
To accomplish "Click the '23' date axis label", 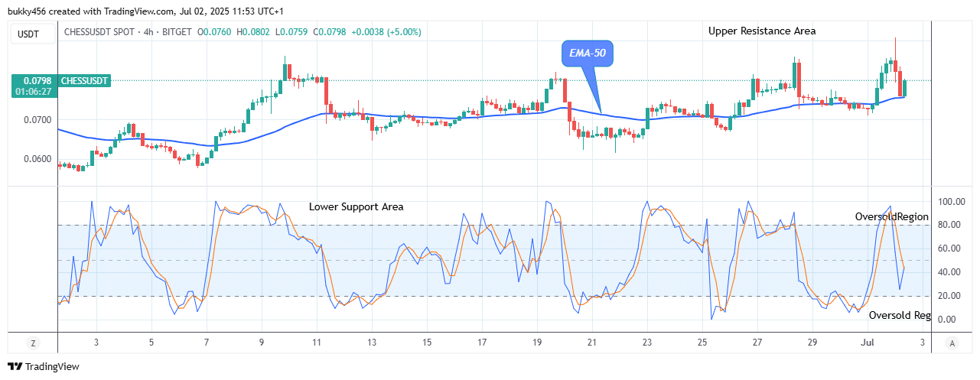I will click(647, 343).
